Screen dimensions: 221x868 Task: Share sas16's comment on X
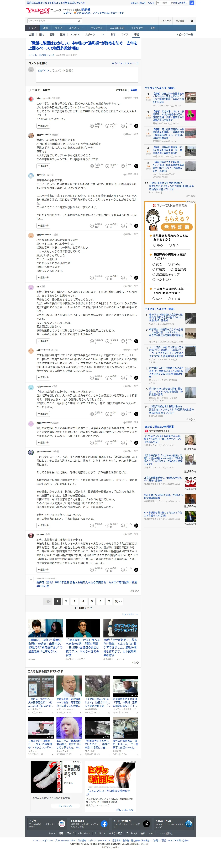[136, 570]
